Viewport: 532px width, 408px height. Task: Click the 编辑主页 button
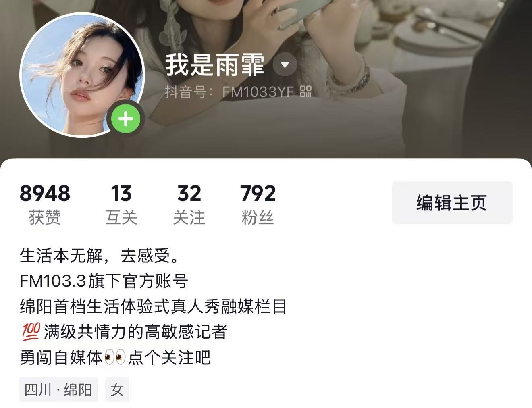pyautogui.click(x=452, y=202)
